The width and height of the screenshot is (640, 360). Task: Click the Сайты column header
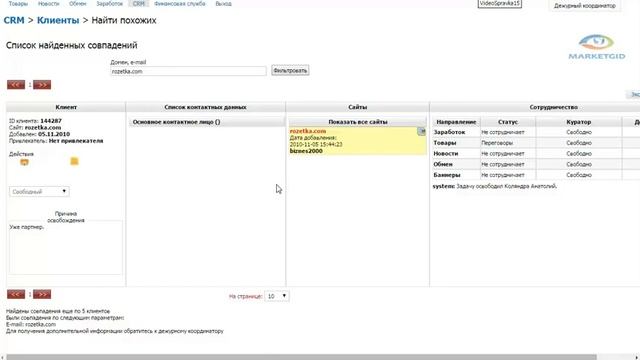(x=358, y=107)
